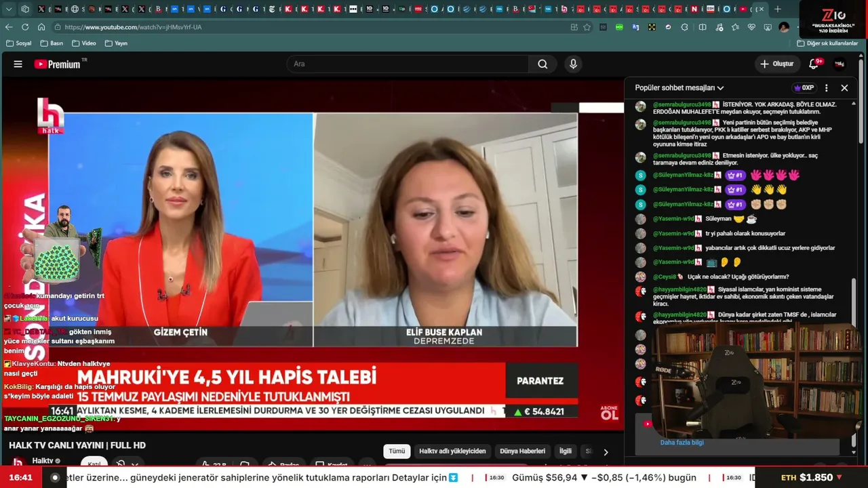This screenshot has height=488, width=868.
Task: Click the 16:41 clock in bottom bar
Action: pyautogui.click(x=21, y=478)
